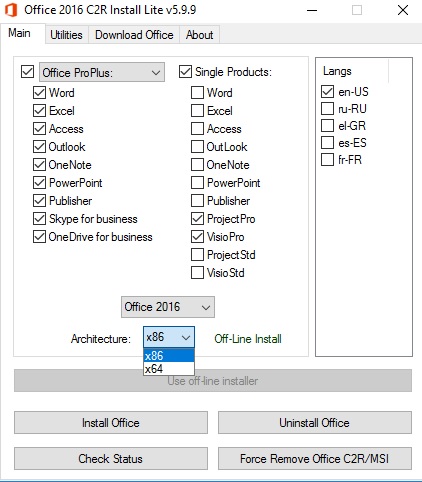422x482 pixels.
Task: Check Access under Single Products
Action: [197, 129]
